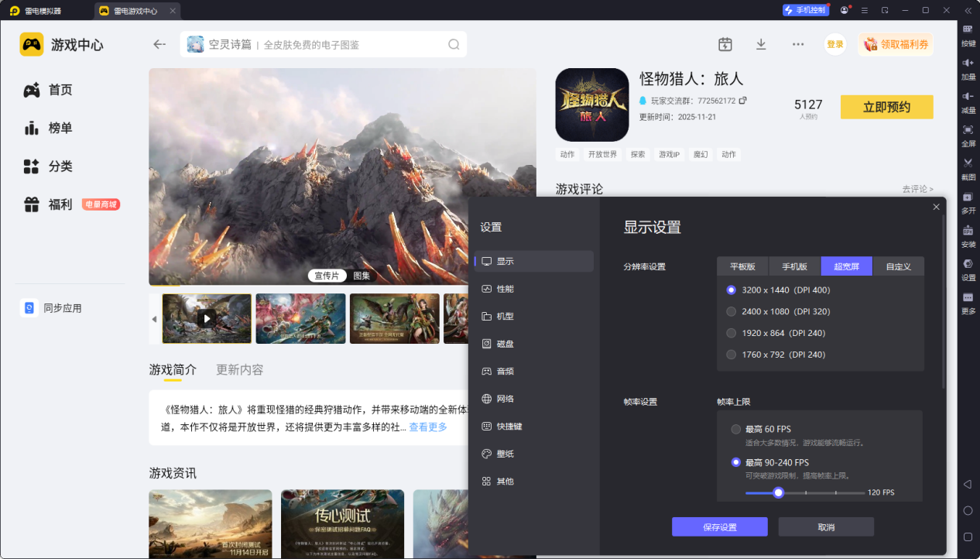Select 3200 x 1440 (DPI 400) resolution
Viewport: 980px width, 559px height.
point(731,290)
